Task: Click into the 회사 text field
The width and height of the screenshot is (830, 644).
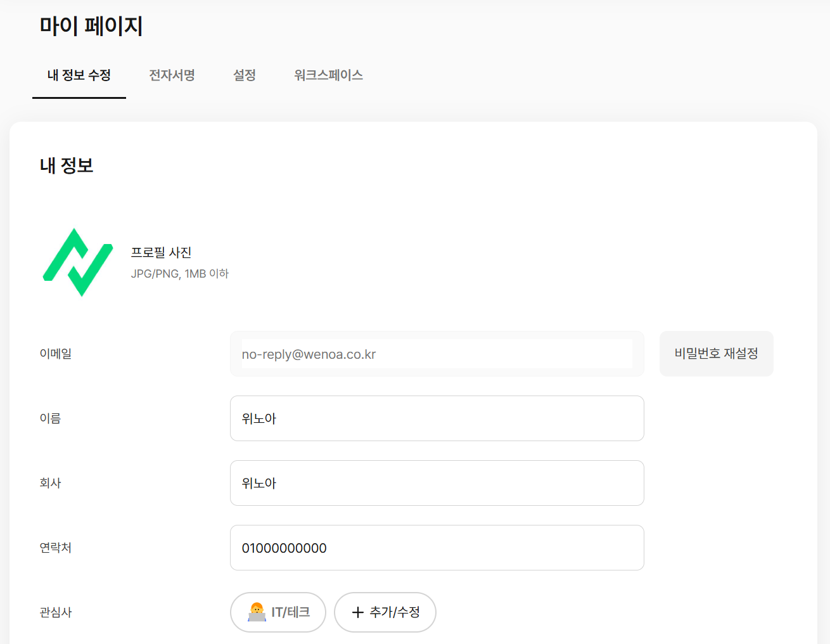Action: pos(437,483)
